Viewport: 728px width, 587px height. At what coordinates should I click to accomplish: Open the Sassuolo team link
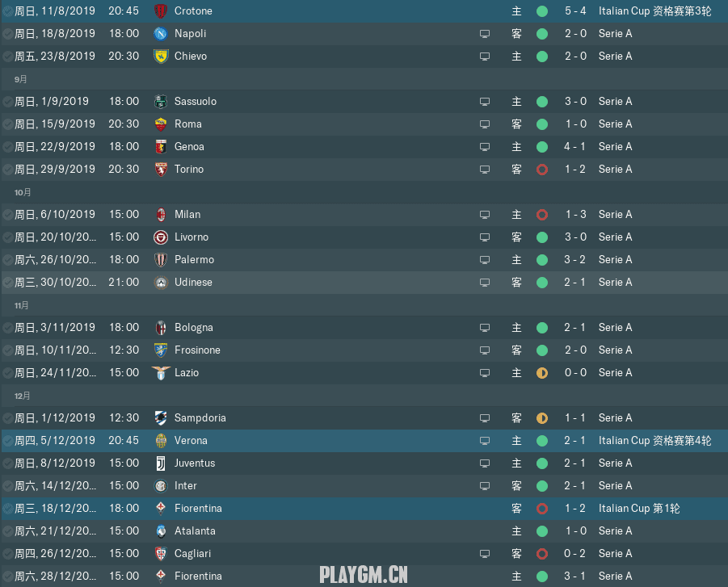(196, 101)
